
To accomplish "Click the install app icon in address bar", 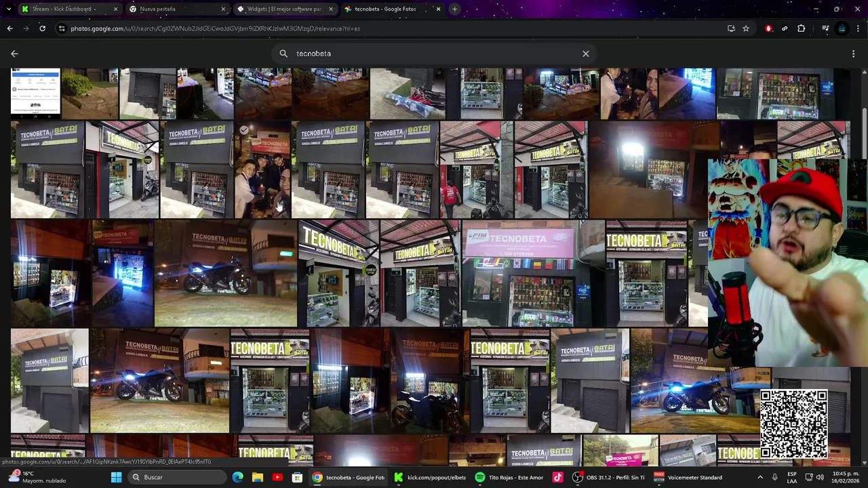I will point(731,28).
